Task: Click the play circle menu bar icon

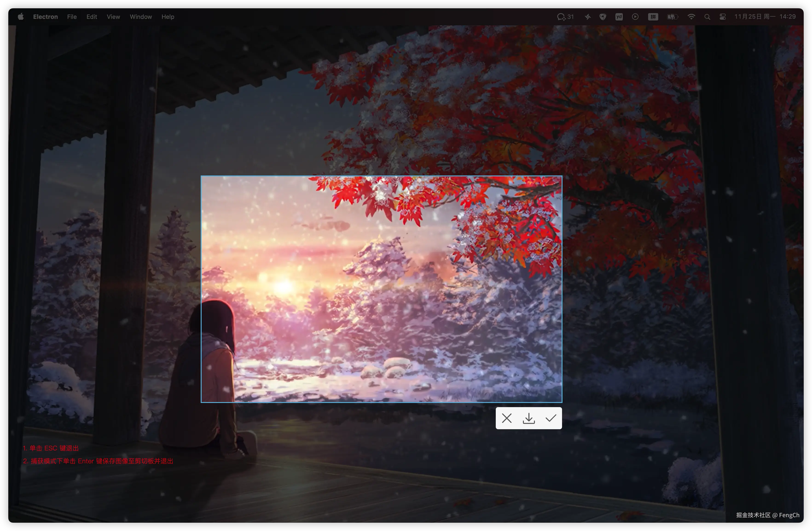Action: (635, 17)
